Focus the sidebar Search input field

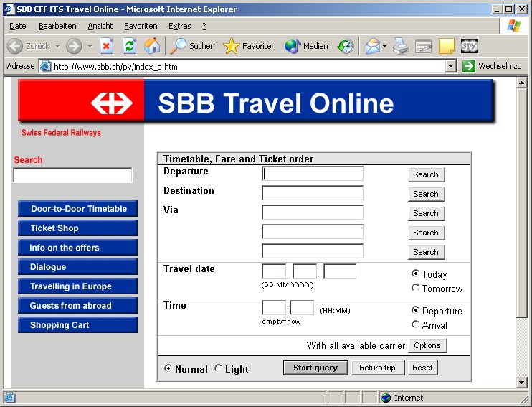click(x=72, y=175)
